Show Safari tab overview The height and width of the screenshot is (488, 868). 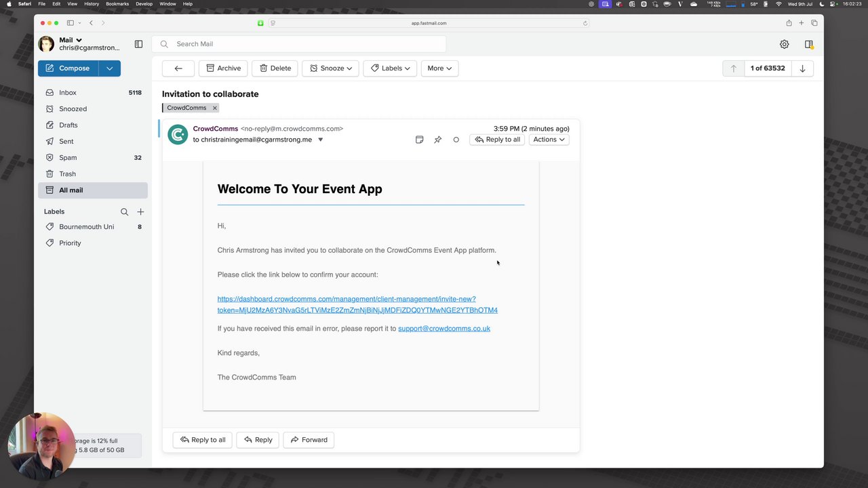[x=814, y=23]
